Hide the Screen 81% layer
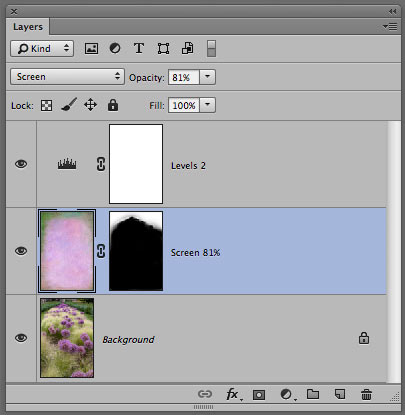 pyautogui.click(x=21, y=251)
